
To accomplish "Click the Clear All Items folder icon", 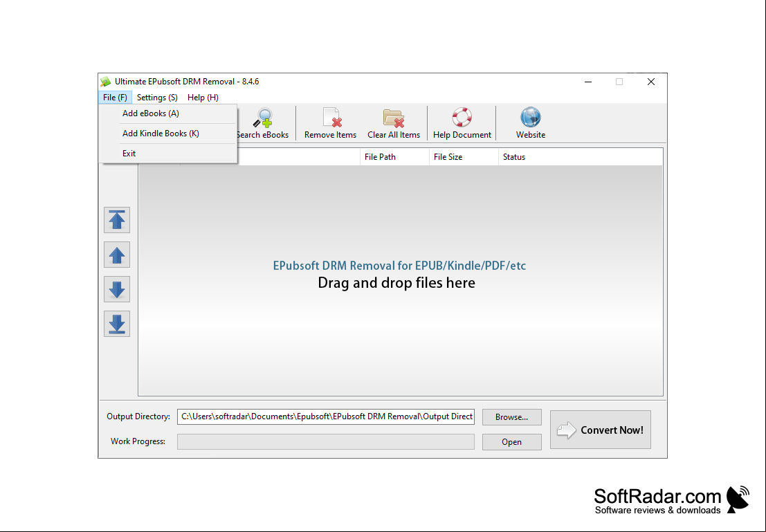I will (x=394, y=118).
